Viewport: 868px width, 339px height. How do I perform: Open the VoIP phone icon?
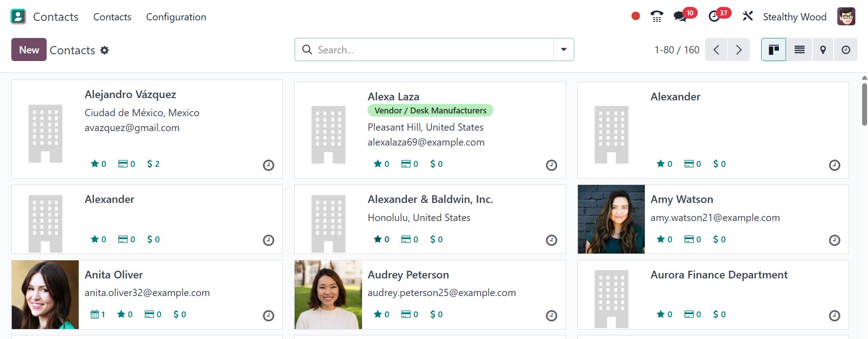click(656, 17)
